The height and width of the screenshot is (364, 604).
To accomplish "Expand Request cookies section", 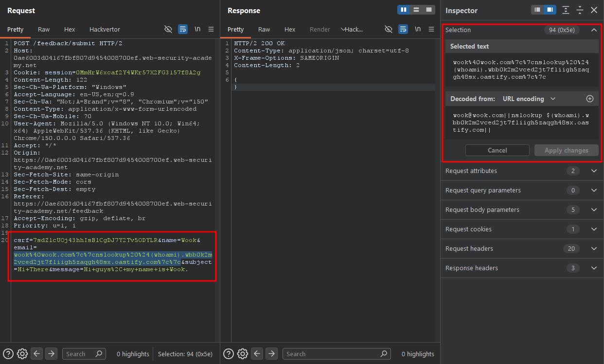I will (594, 229).
